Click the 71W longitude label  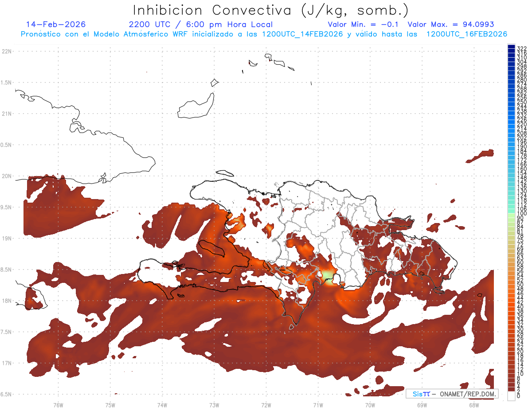[318, 405]
